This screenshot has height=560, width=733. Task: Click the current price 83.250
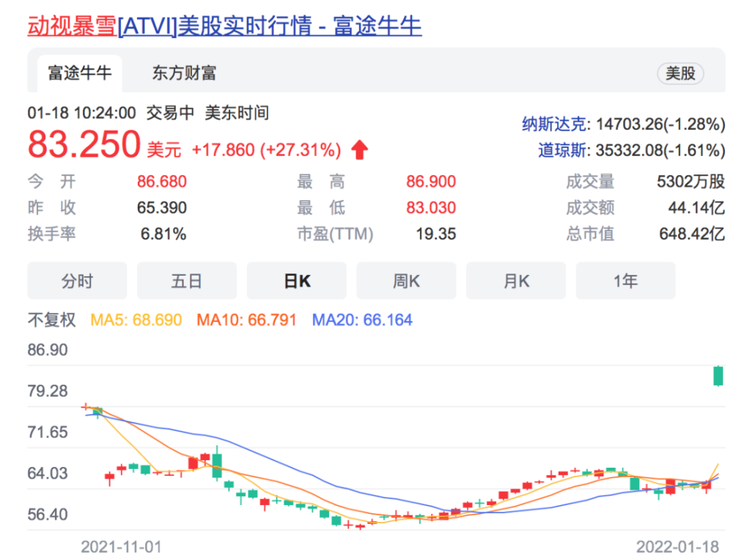click(x=84, y=144)
